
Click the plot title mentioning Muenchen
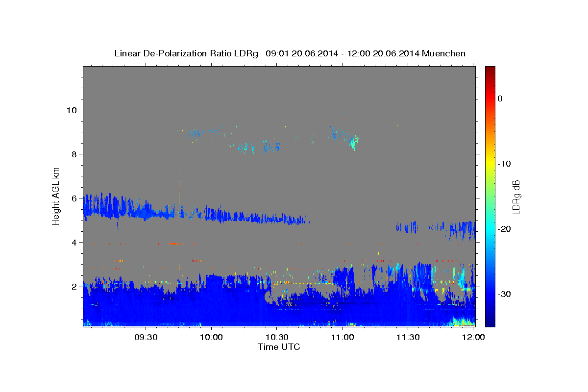point(290,53)
